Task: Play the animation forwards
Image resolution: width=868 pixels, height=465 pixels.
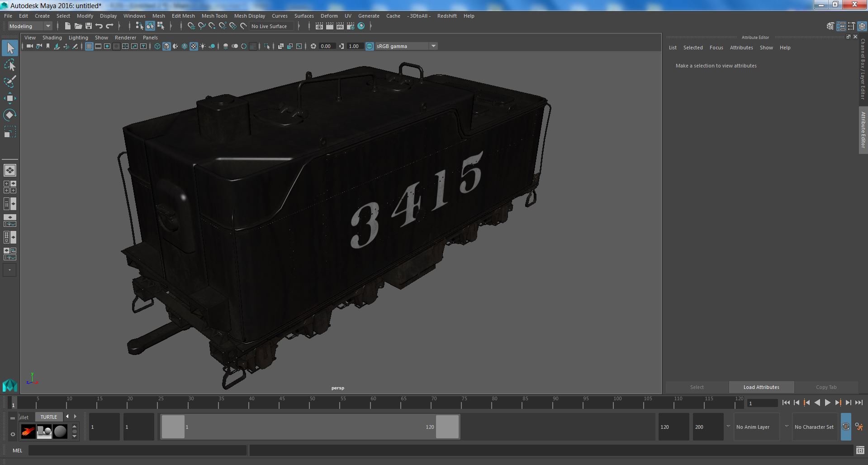Action: [x=828, y=403]
